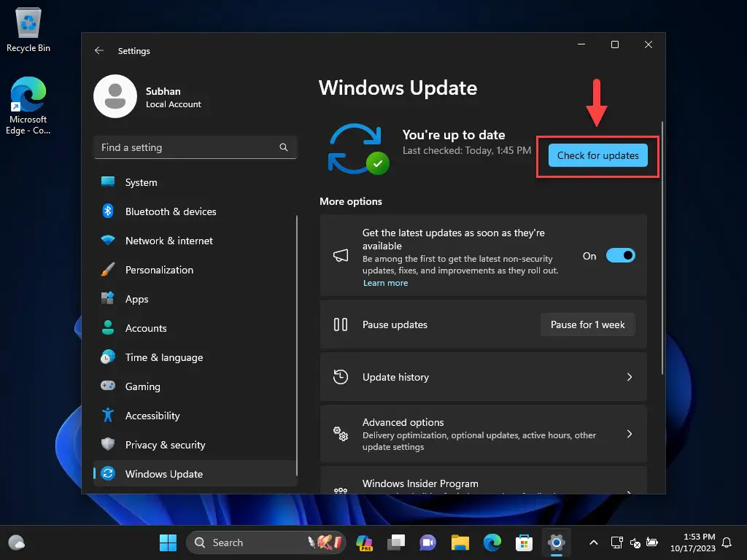Open the Windows Insider Program row

click(x=484, y=480)
